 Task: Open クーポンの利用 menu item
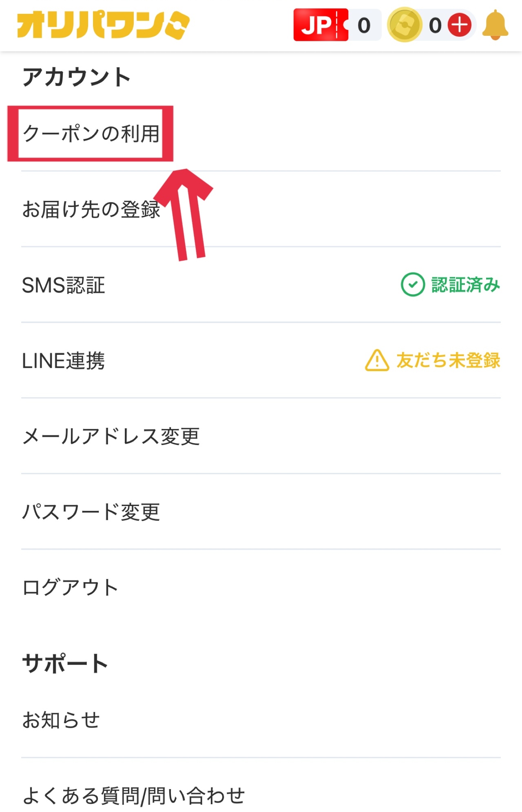coord(91,134)
